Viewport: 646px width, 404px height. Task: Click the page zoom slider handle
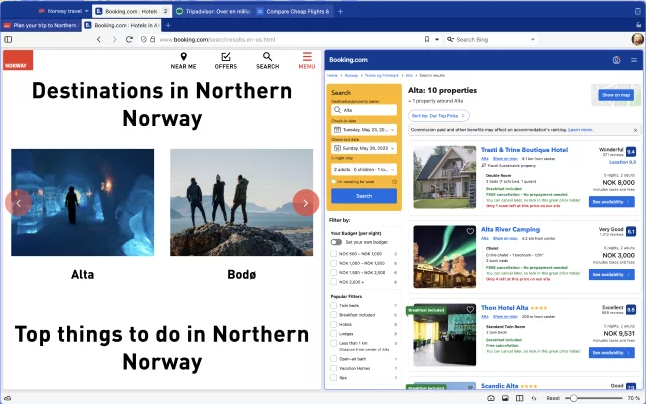573,398
